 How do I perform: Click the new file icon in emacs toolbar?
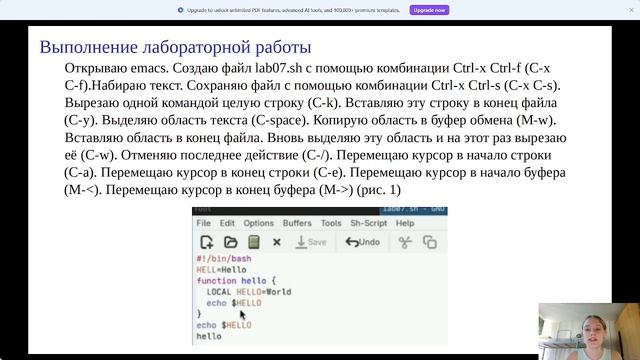[x=207, y=242]
